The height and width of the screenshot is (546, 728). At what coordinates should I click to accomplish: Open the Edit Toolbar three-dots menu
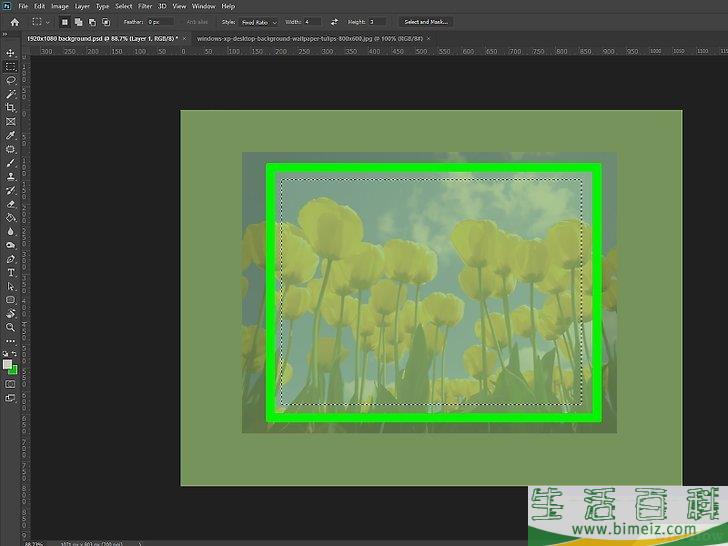click(x=11, y=341)
